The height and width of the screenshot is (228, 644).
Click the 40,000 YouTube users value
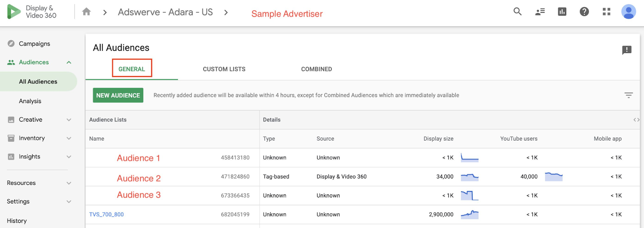(x=529, y=176)
